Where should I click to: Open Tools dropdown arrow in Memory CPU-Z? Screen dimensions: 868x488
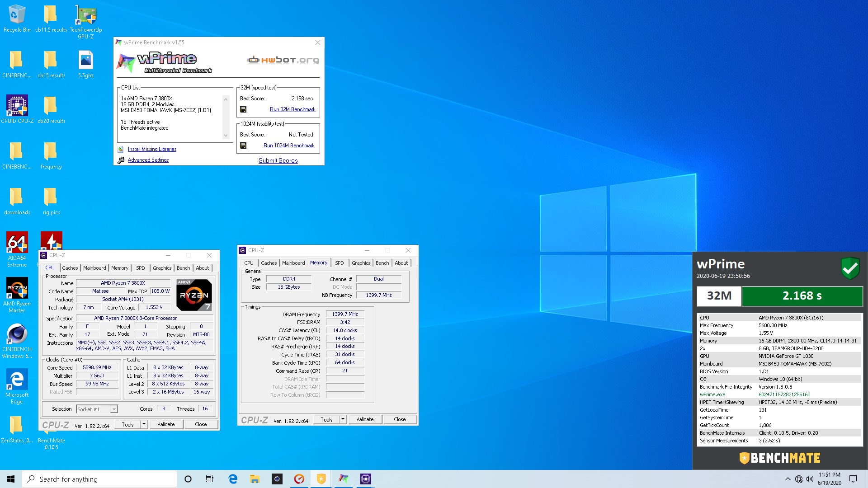343,419
